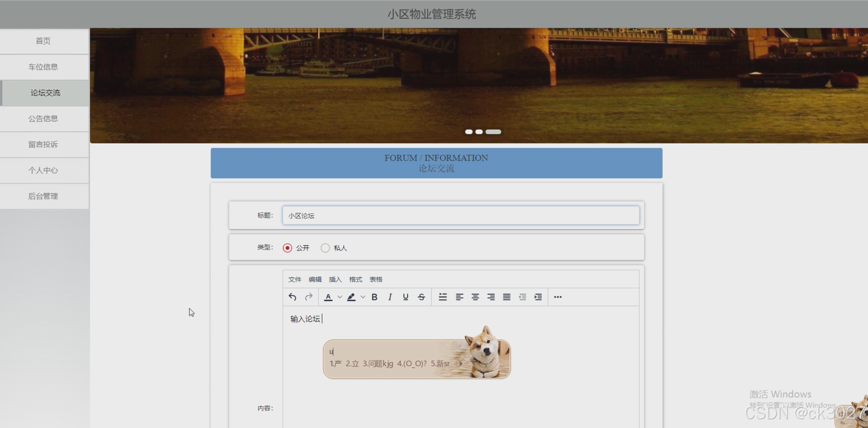The height and width of the screenshot is (428, 868).
Task: Increase indent in the editor
Action: [538, 297]
